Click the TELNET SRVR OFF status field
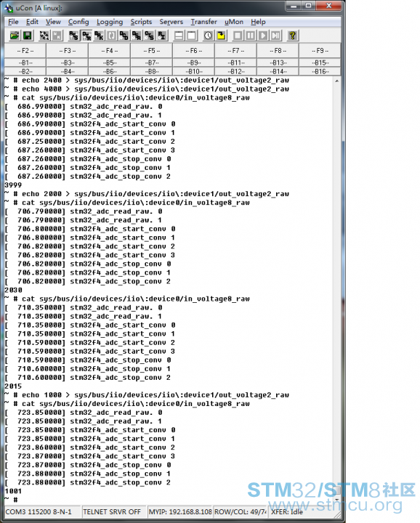The height and width of the screenshot is (523, 420). (113, 511)
